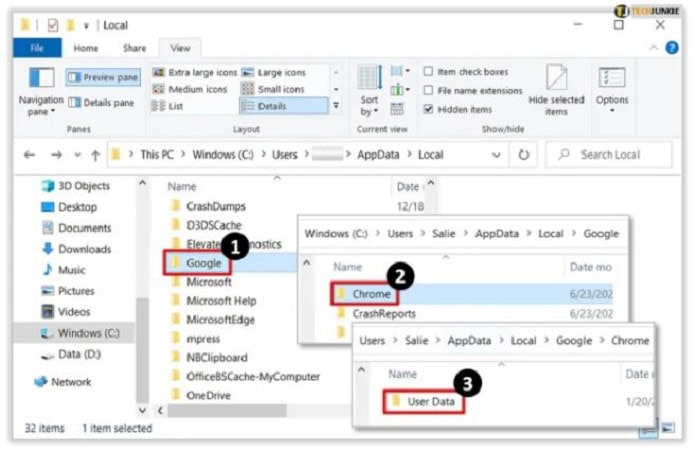Choose List layout
Image resolution: width=700 pixels, height=454 pixels.
tap(167, 106)
